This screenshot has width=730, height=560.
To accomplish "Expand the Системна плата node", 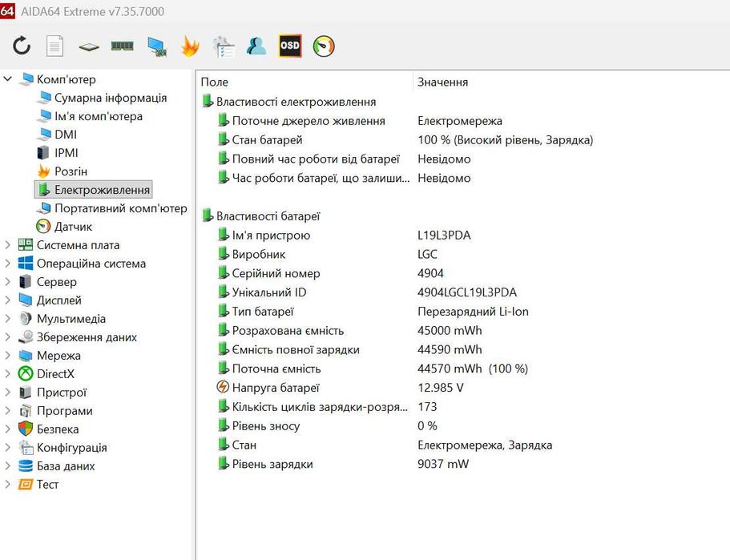I will (x=8, y=245).
